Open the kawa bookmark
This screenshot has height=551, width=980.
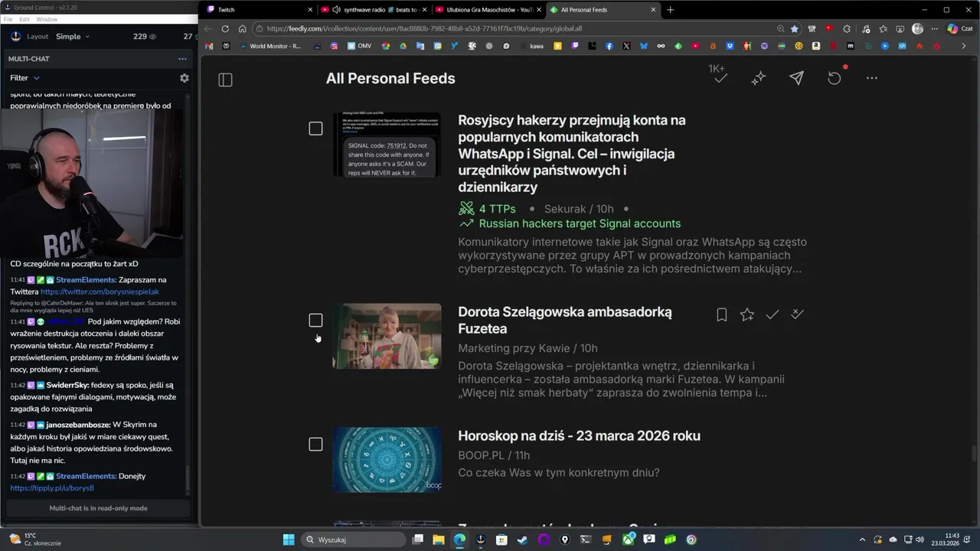(x=531, y=46)
